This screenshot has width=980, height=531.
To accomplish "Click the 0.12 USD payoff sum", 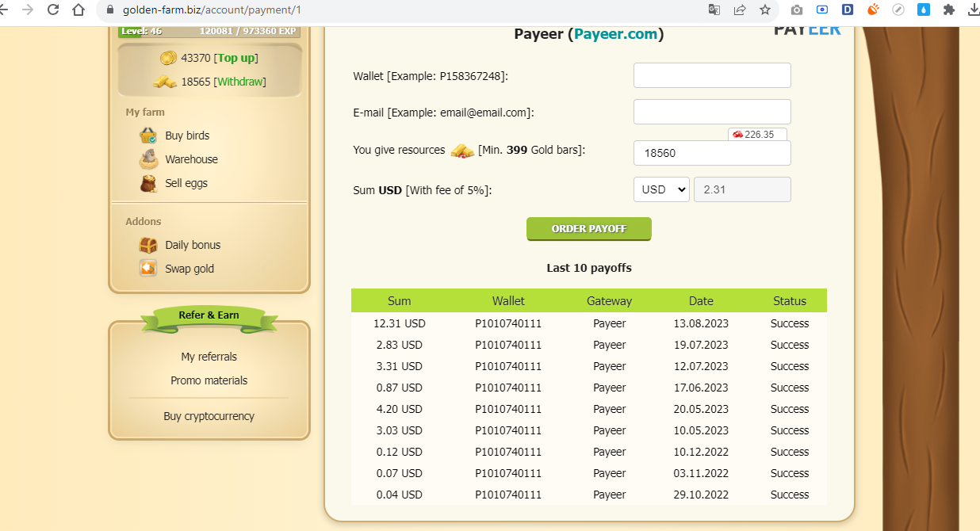I will (400, 452).
